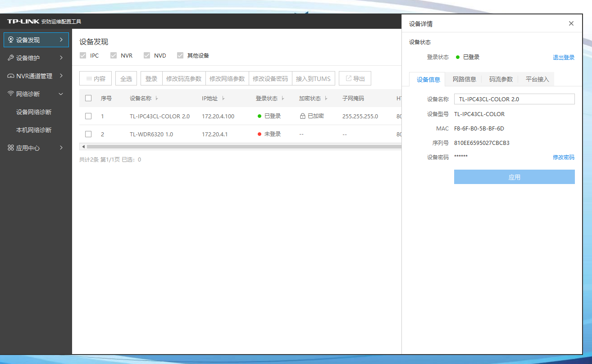Open 设备网络诊断 submenu item
Image resolution: width=592 pixels, height=364 pixels.
[x=34, y=112]
